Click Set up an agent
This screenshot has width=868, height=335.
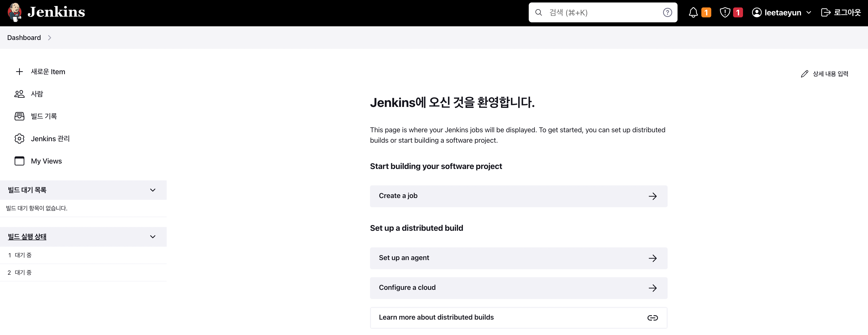[518, 258]
